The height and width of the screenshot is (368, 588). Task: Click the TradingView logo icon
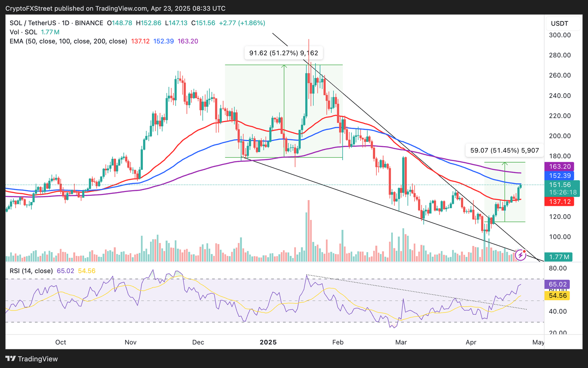pyautogui.click(x=10, y=359)
